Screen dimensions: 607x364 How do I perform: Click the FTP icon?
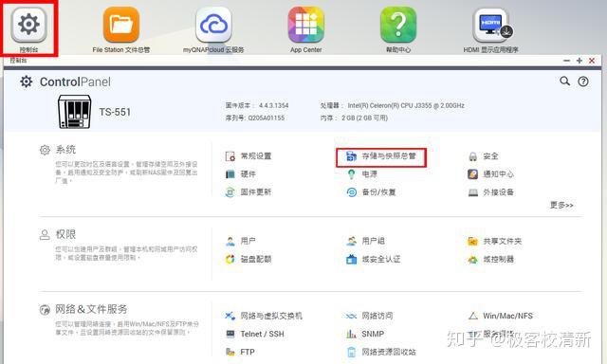[230, 352]
